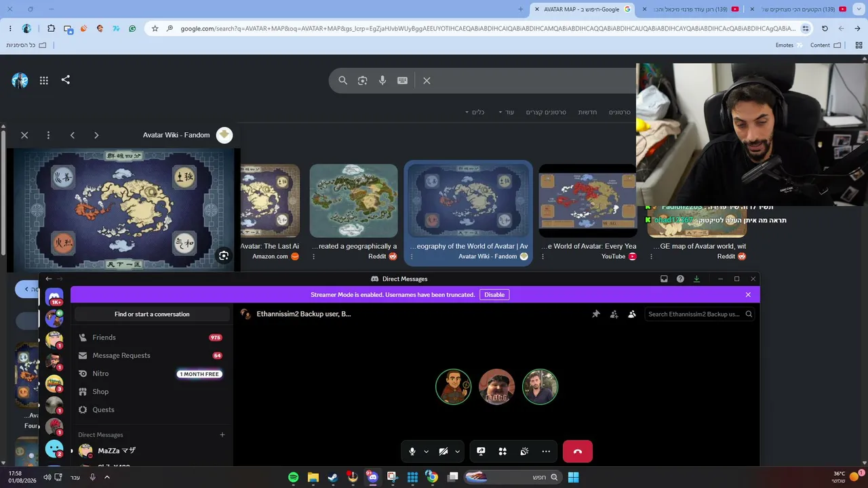Image resolution: width=868 pixels, height=488 pixels.
Task: Switch to the סרטונים קצרים tab
Action: pos(546,113)
